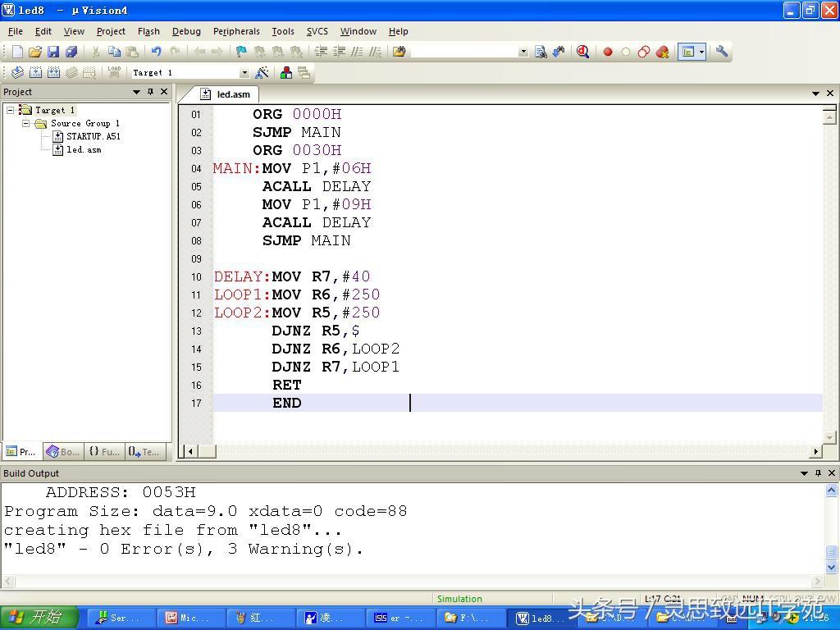
Task: Open the find text combo box dropdown
Action: coord(523,52)
